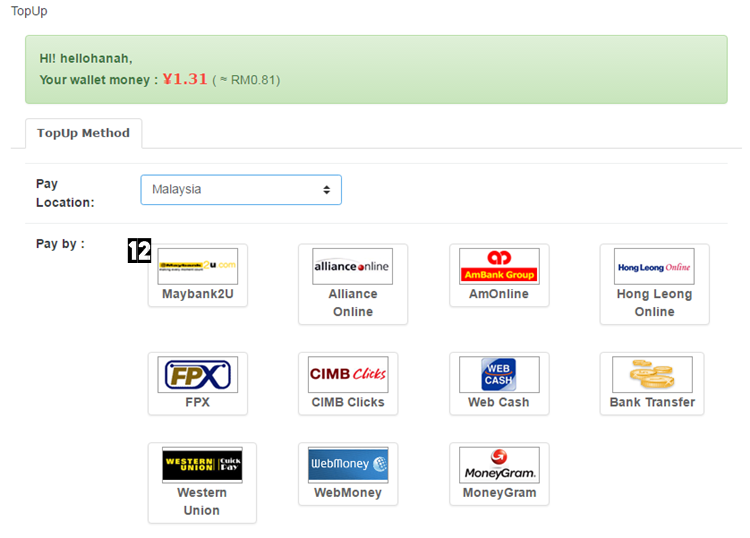Click the AmOnline text label

pyautogui.click(x=499, y=294)
